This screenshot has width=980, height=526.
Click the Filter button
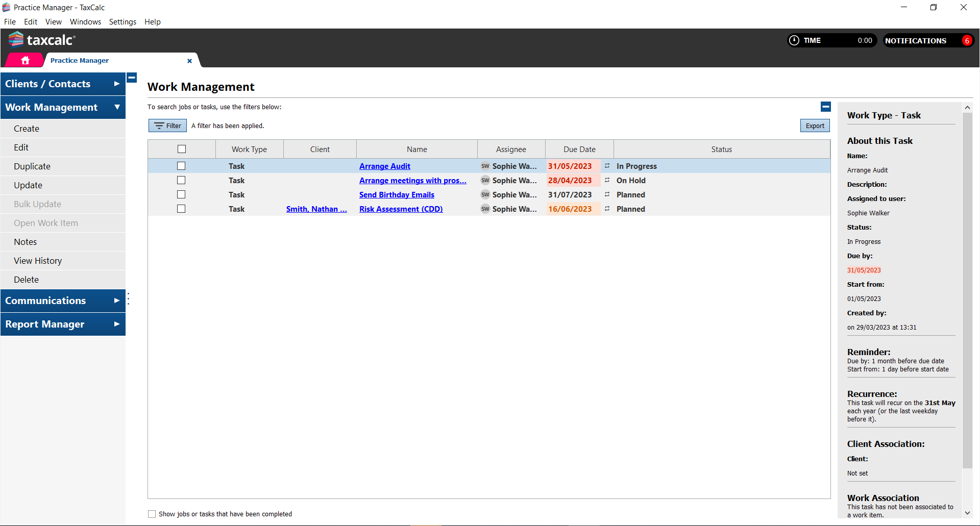tap(167, 126)
